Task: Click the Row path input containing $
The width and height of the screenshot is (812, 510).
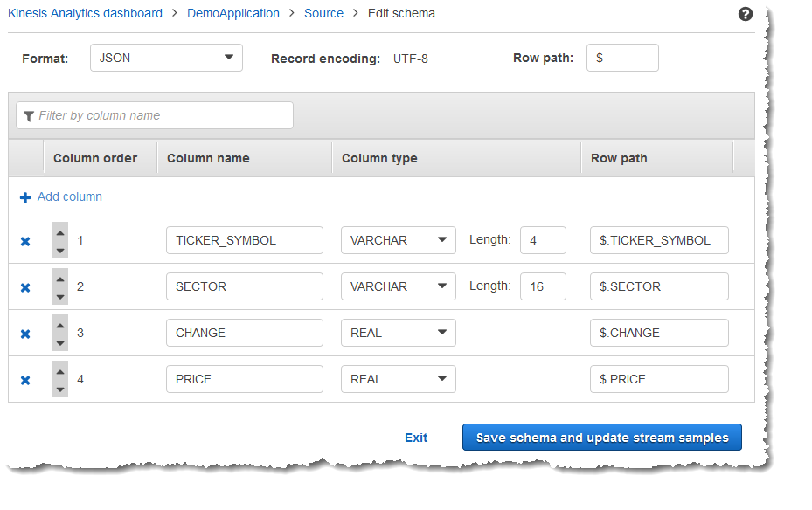Action: pos(622,58)
